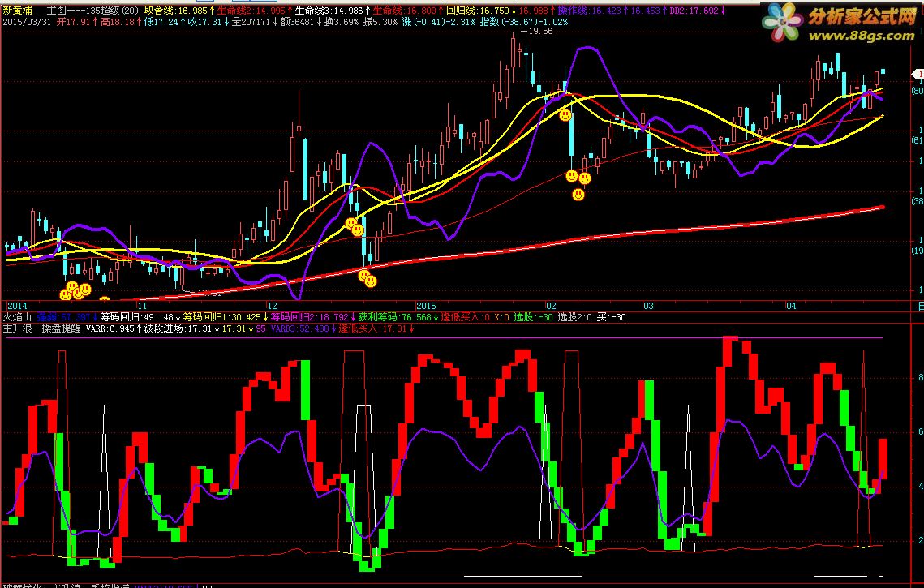Click the volume value 量207171
This screenshot has height=588, width=924.
[251, 22]
